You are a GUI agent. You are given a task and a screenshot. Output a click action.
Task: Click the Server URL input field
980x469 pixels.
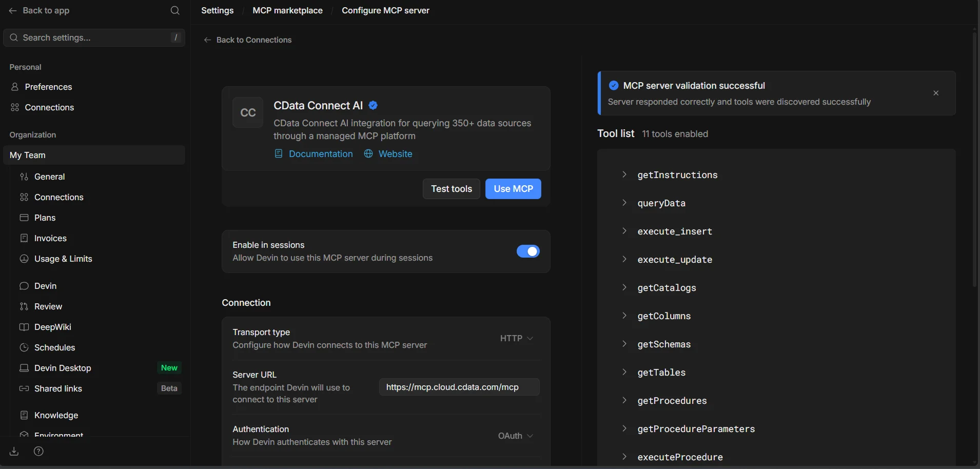click(459, 387)
